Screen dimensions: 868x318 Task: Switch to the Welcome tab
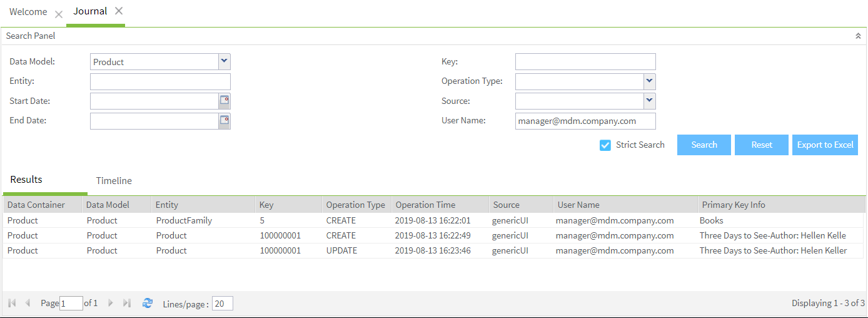[x=28, y=12]
